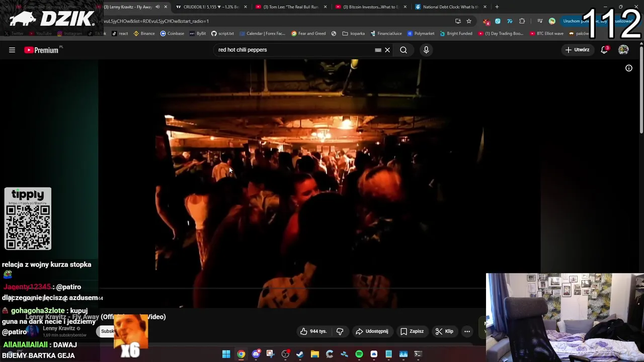Viewport: 644px width, 362px height.
Task: Switch to the Tom Lee Real Bull Run tab
Action: pos(291,7)
